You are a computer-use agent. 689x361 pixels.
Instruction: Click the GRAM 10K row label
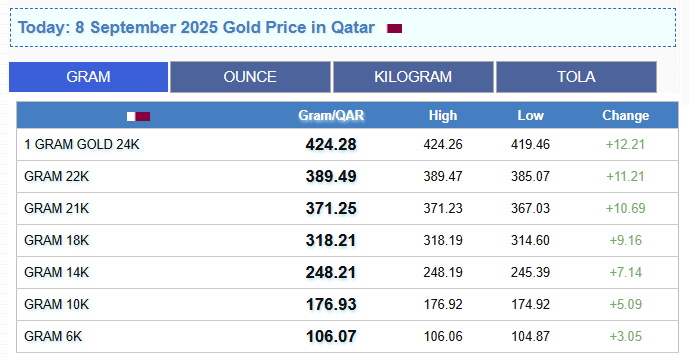coord(56,304)
